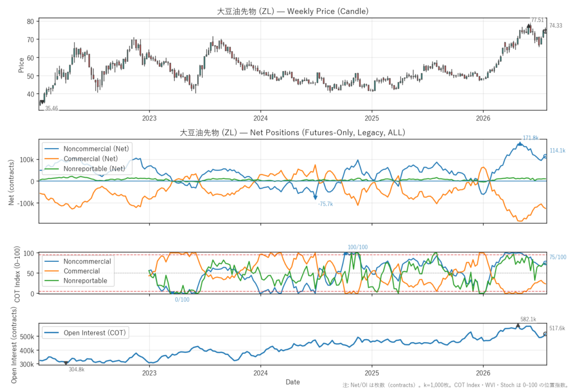574x392 pixels.
Task: Click Commercial (Net) orange legend entry
Action: pyautogui.click(x=81, y=159)
